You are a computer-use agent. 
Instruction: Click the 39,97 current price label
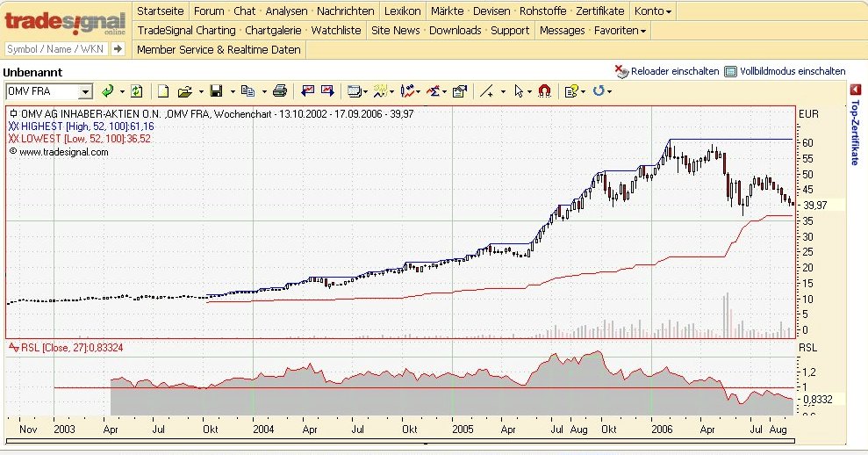click(814, 205)
